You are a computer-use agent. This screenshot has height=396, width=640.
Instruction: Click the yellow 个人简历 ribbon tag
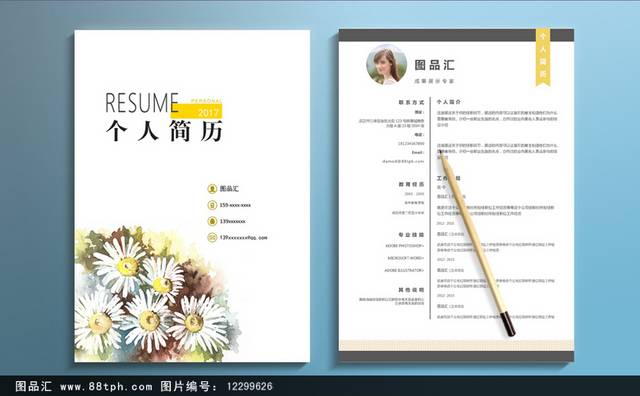tap(543, 57)
